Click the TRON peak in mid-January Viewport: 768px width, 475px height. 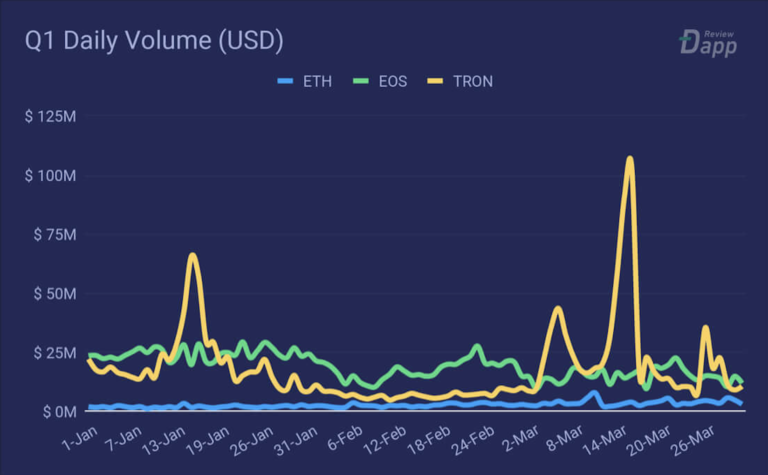tap(192, 256)
